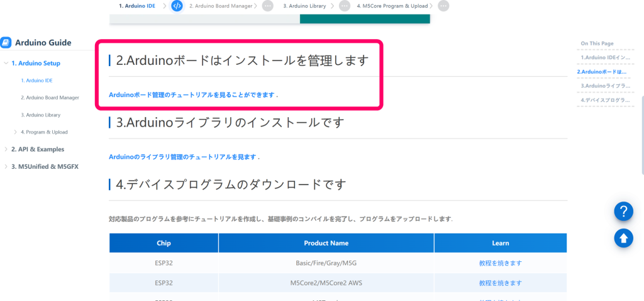Image resolution: width=644 pixels, height=301 pixels.
Task: Open the Arduinoボード管理 tutorial link
Action: click(191, 94)
